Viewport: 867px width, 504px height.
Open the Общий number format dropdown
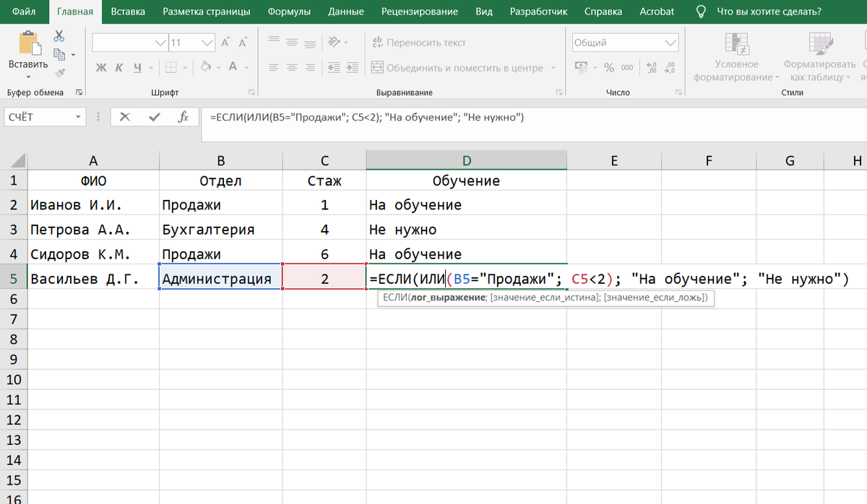pos(669,43)
